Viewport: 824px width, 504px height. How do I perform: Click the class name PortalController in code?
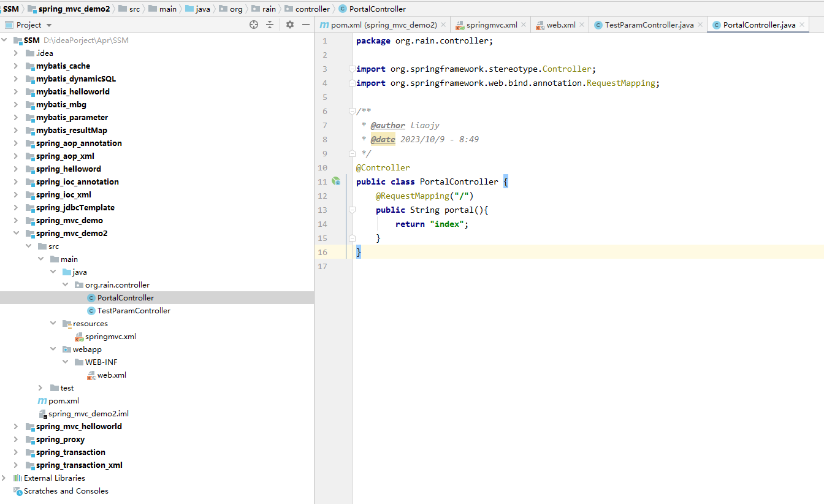tap(459, 181)
